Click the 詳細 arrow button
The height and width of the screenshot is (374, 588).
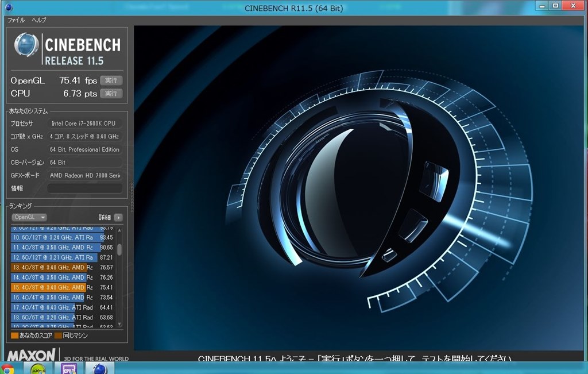[x=118, y=218]
